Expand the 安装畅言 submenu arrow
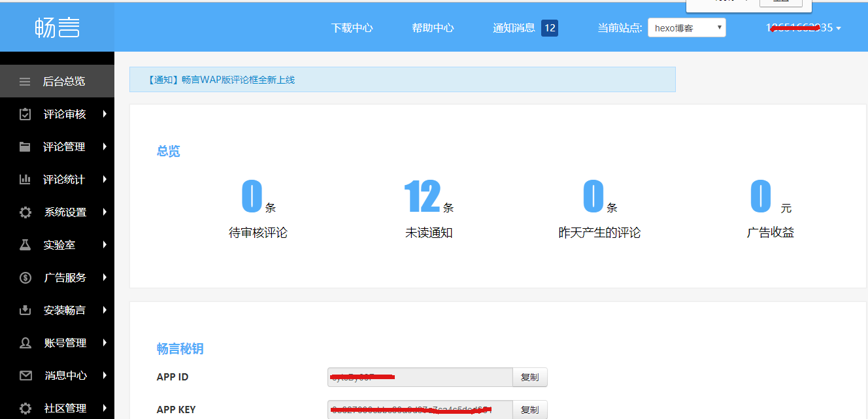868x419 pixels. (105, 310)
